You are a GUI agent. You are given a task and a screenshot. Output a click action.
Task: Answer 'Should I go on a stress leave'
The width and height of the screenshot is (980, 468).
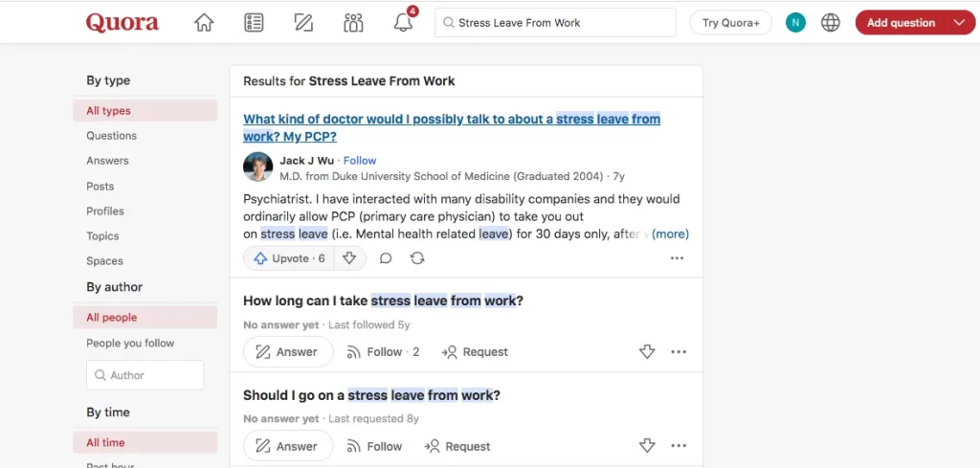[x=288, y=446]
